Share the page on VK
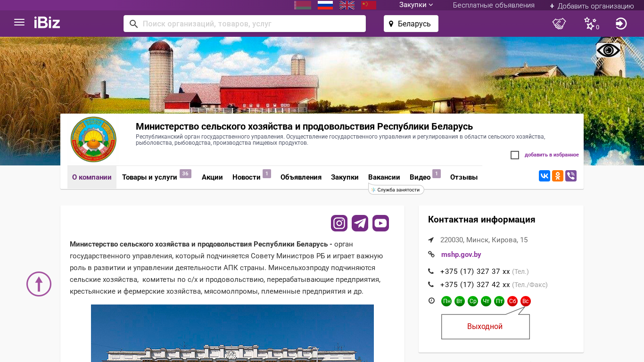Viewport: 644px width, 362px height. tap(545, 176)
